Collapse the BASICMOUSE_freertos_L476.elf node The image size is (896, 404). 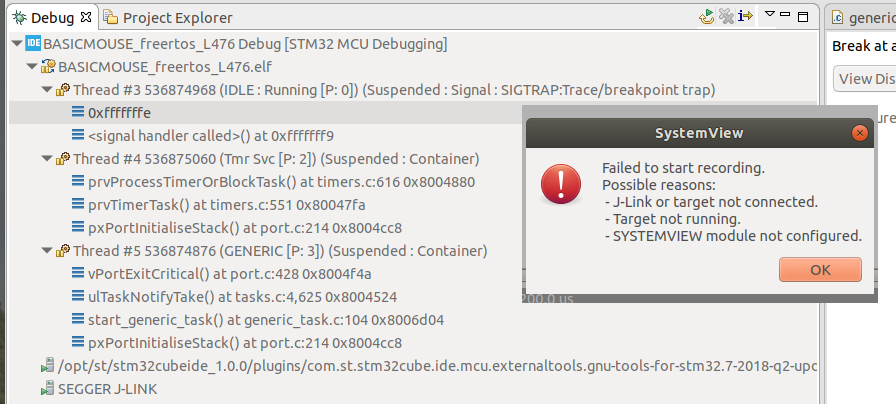(31, 67)
